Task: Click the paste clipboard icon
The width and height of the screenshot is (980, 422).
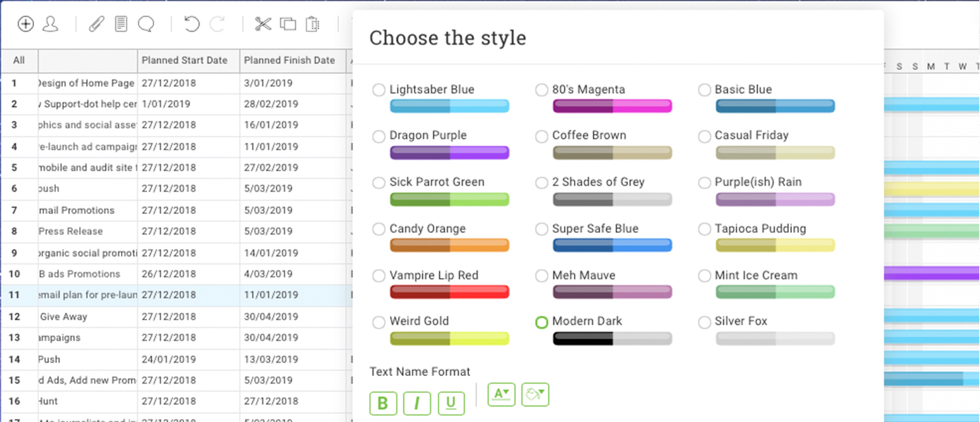Action: [x=312, y=24]
